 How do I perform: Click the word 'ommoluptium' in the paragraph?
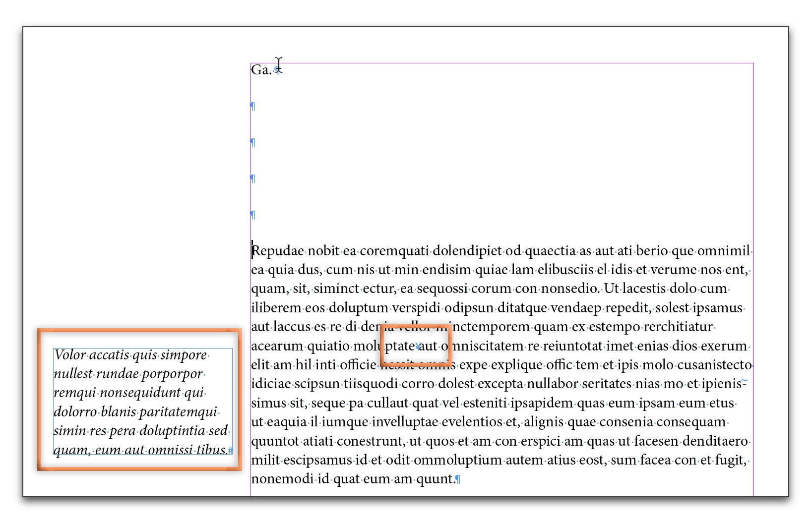click(458, 460)
